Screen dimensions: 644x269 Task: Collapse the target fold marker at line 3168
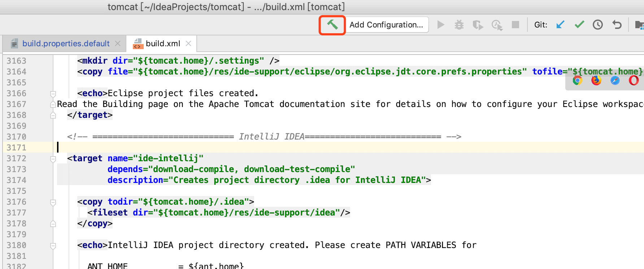click(53, 115)
